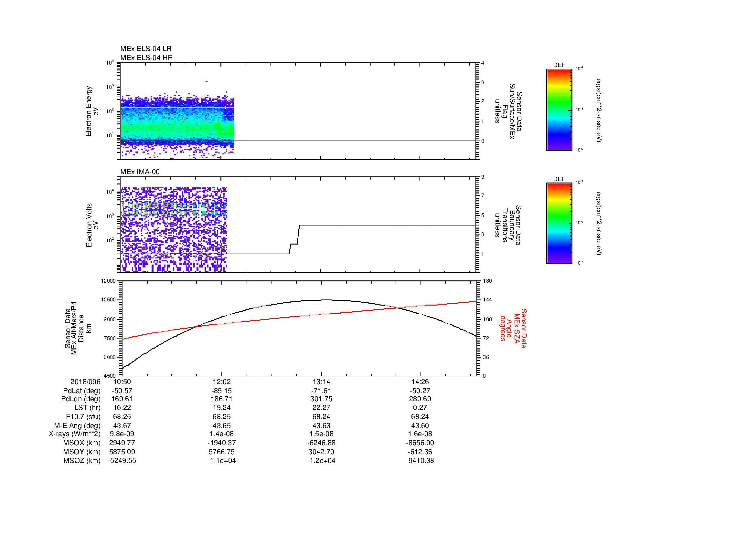Click the 'MSOX (km)' row label
This screenshot has width=756, height=534.
tap(82, 443)
